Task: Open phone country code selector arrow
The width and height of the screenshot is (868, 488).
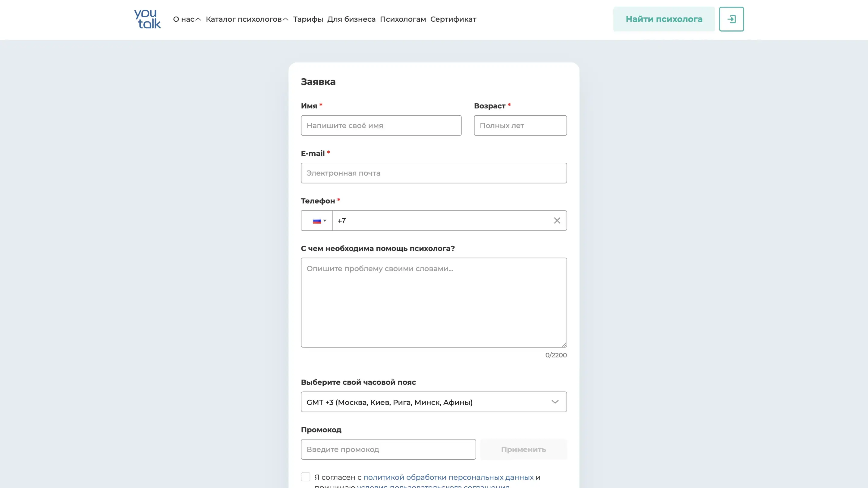Action: [x=325, y=221]
